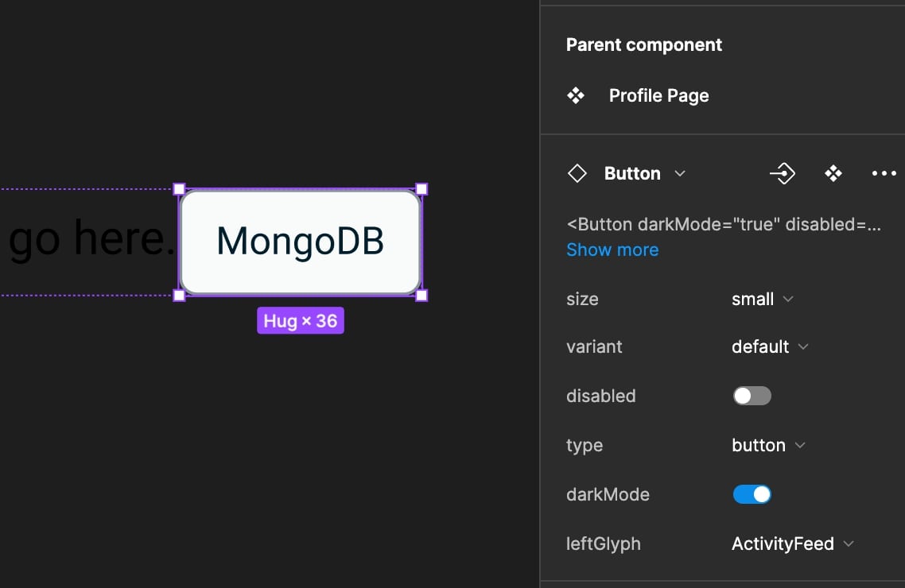Open the Profile Page parent component

[658, 96]
